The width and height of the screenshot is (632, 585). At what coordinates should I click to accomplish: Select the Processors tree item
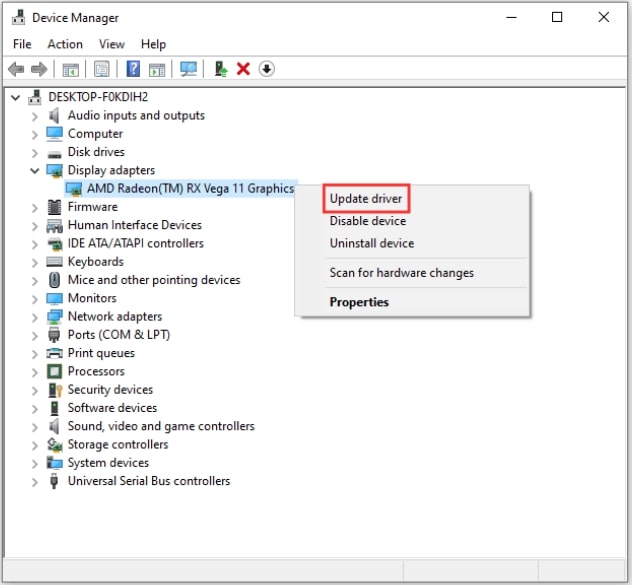pos(96,371)
